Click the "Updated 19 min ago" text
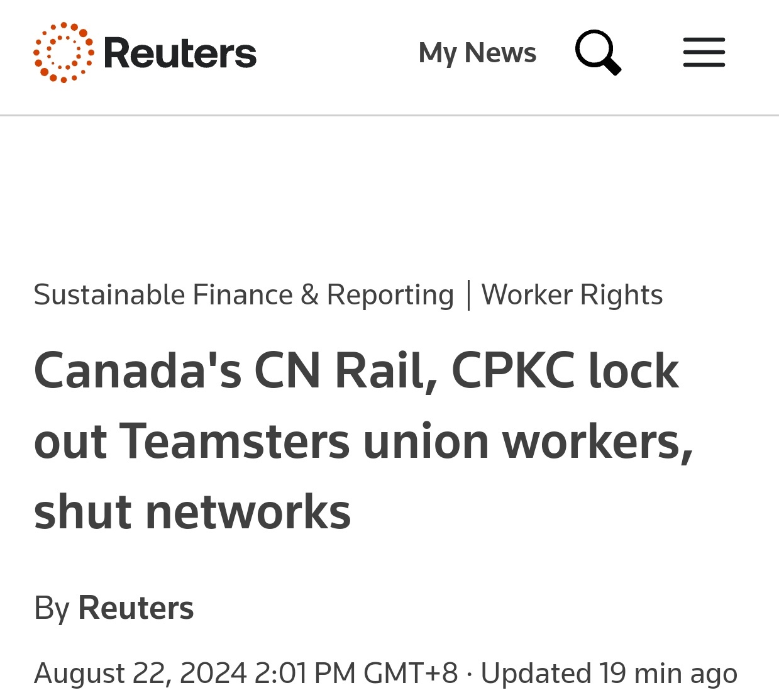The image size is (779, 700). tap(609, 674)
